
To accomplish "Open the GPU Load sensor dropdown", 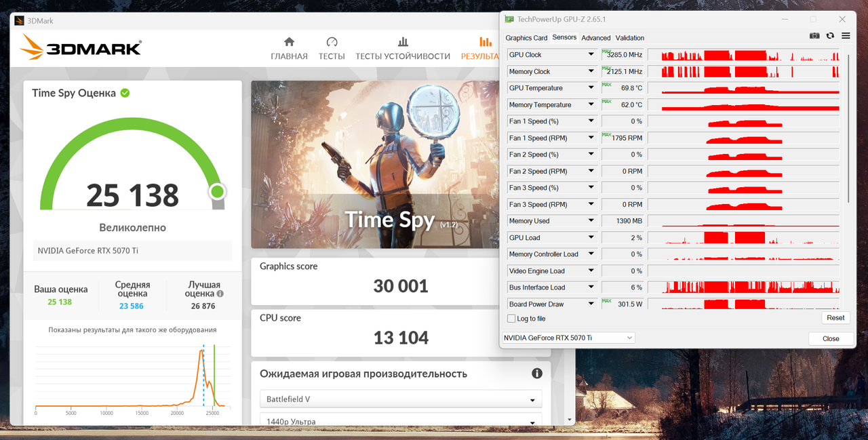I will click(591, 237).
